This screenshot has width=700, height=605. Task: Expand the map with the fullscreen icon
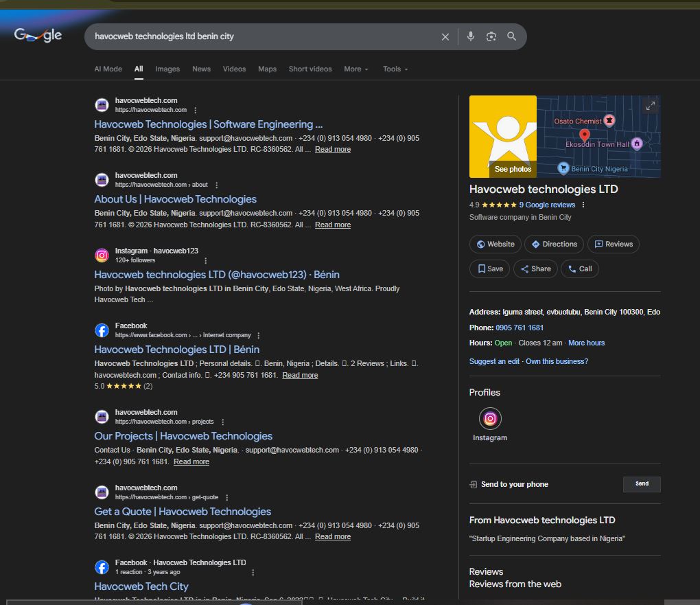coord(650,106)
